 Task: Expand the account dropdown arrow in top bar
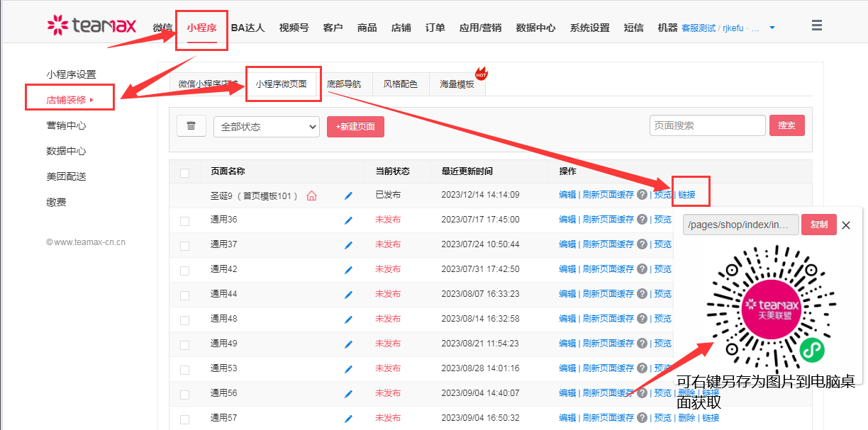[x=772, y=28]
